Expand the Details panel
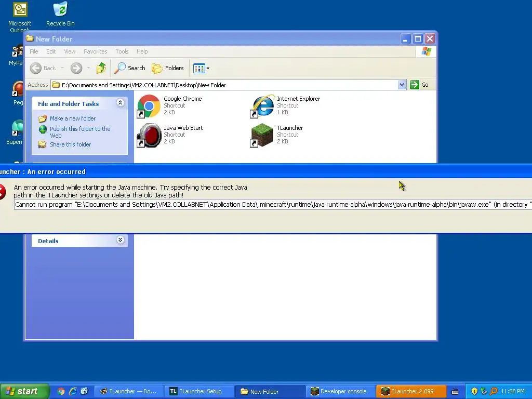 (120, 240)
